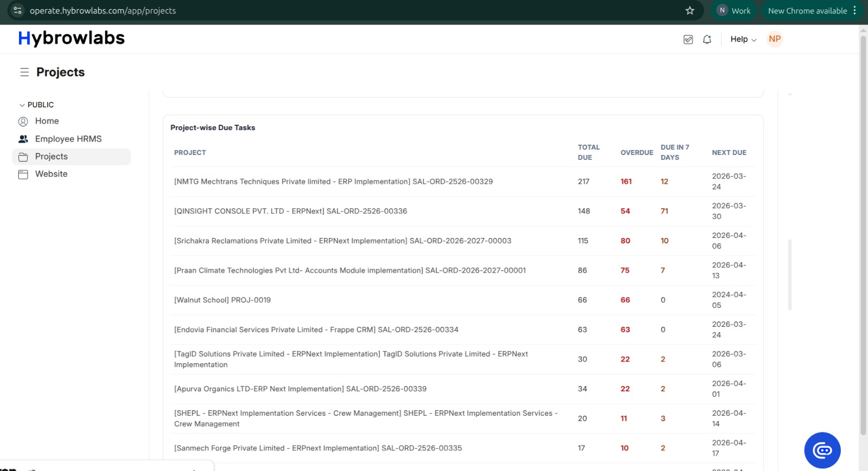Open the site information icon in the address bar
This screenshot has width=868, height=471.
[x=17, y=10]
